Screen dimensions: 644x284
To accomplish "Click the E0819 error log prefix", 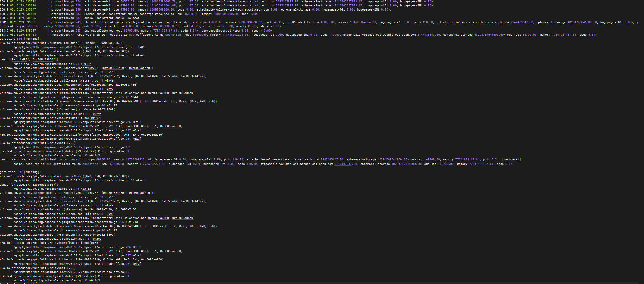I will [4, 35].
